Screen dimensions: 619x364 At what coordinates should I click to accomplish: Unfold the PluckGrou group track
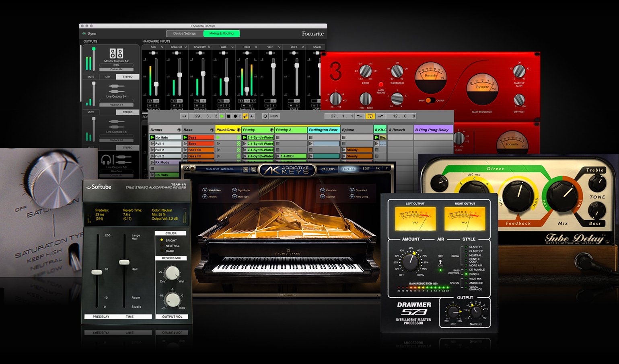tap(239, 130)
